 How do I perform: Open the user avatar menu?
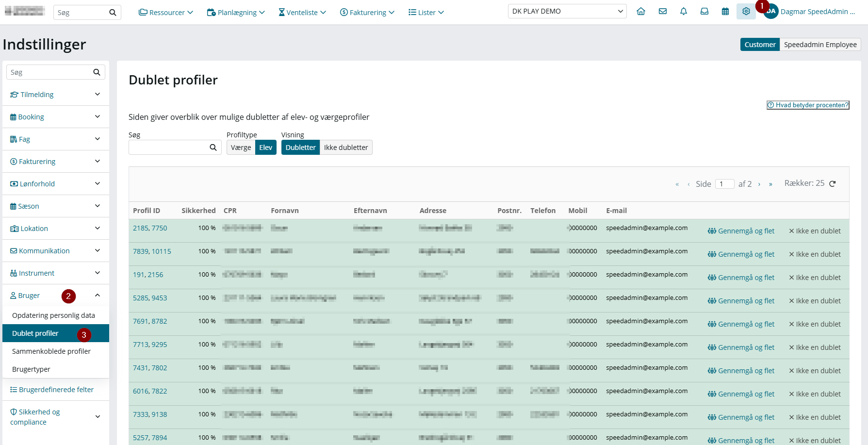[771, 12]
